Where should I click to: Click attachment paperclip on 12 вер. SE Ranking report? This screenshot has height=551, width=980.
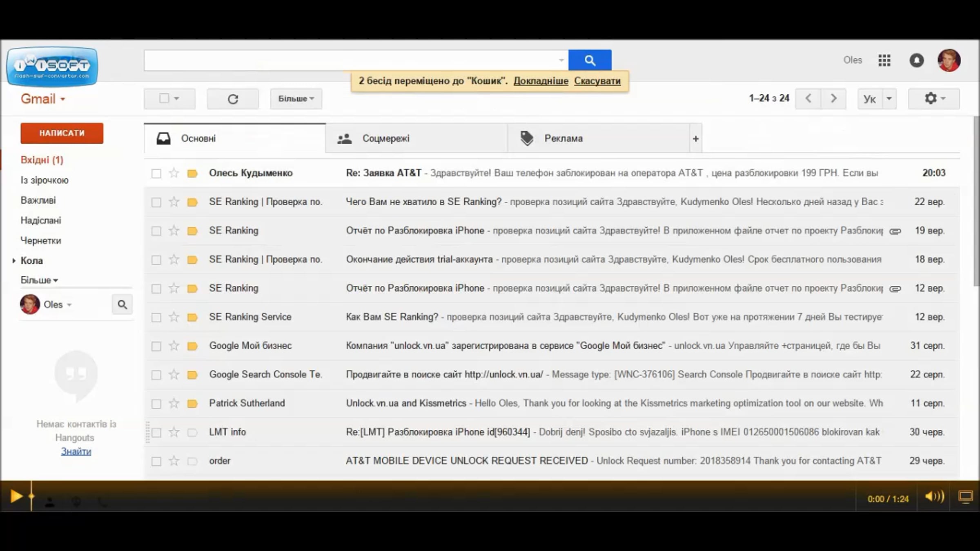pyautogui.click(x=895, y=289)
